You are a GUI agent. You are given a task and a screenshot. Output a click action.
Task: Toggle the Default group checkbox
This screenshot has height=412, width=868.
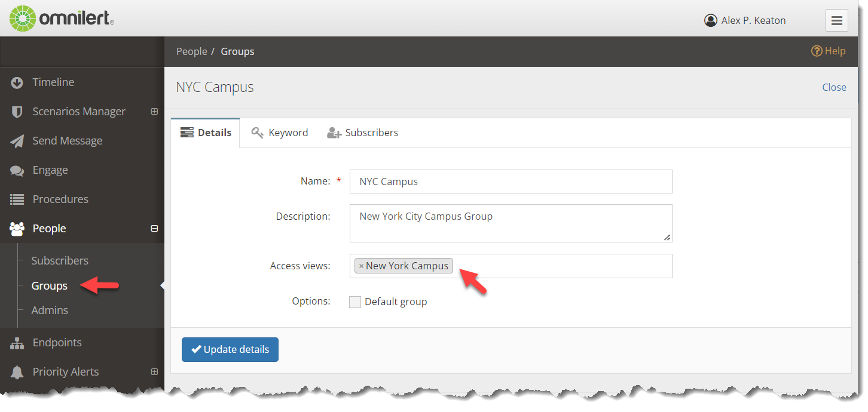355,302
